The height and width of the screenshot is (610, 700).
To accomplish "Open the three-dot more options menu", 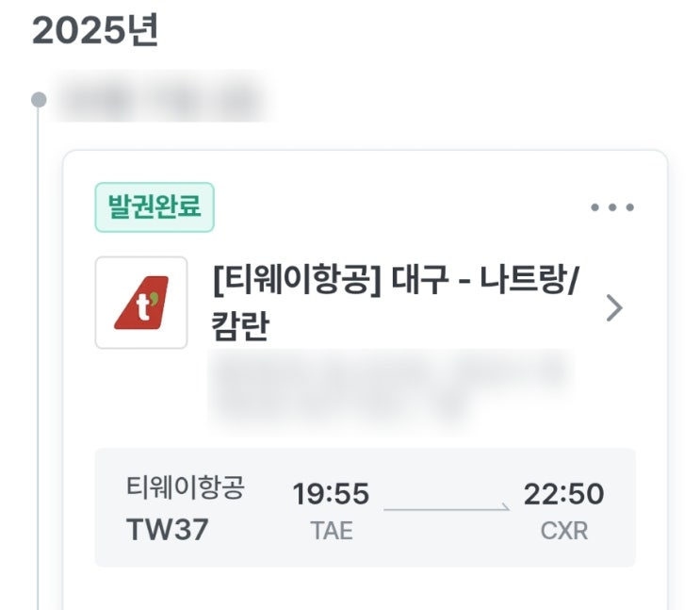I will pyautogui.click(x=612, y=207).
